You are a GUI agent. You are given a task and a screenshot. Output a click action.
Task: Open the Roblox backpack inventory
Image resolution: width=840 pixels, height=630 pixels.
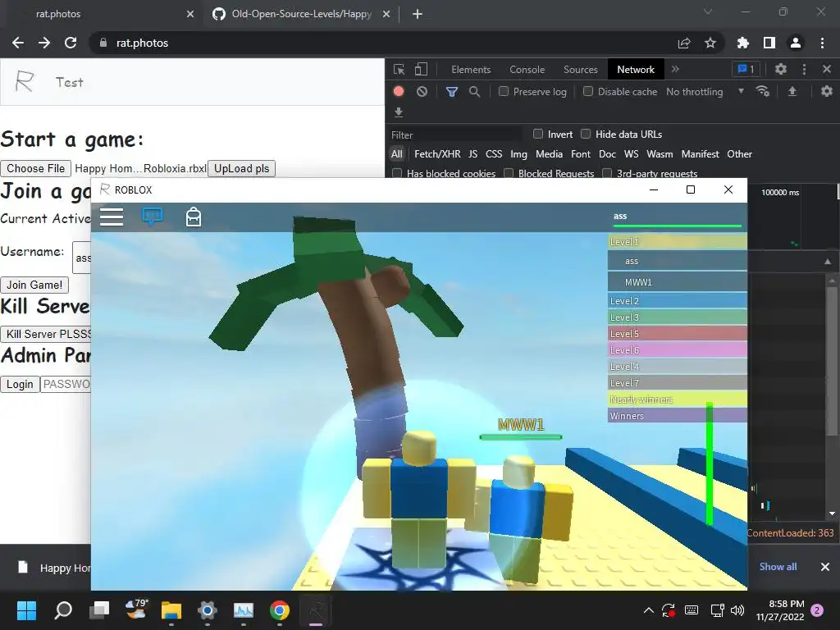pyautogui.click(x=194, y=217)
